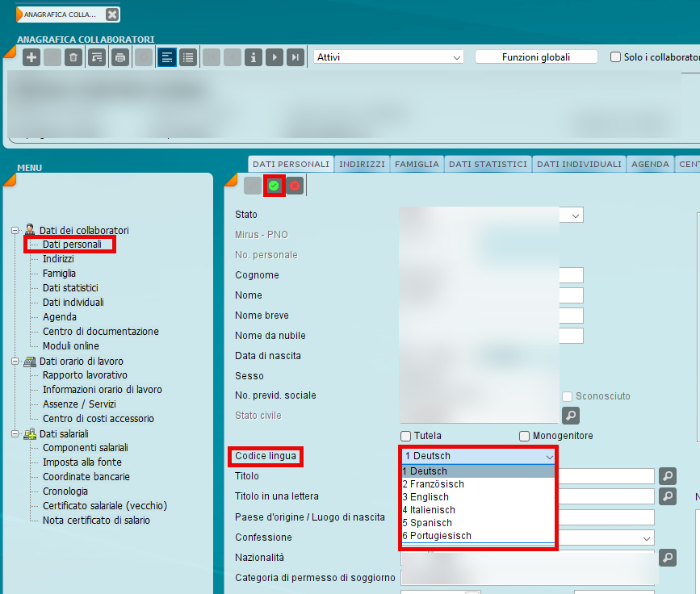Click the printer icon in toolbar
This screenshot has height=594, width=700.
[x=120, y=57]
